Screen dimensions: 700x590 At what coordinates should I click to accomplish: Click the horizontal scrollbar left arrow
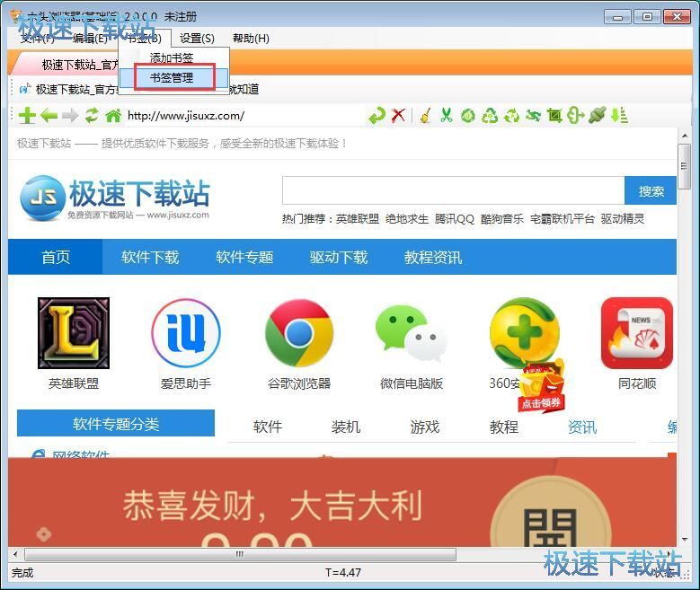click(15, 554)
